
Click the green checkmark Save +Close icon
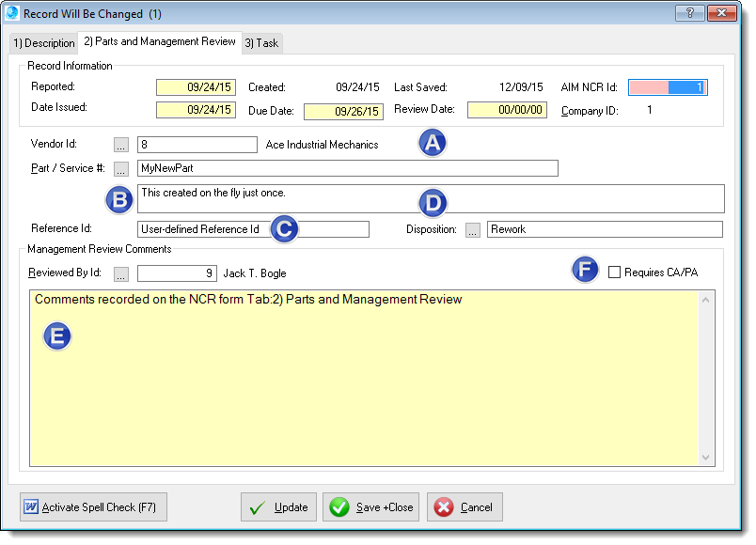click(x=339, y=507)
